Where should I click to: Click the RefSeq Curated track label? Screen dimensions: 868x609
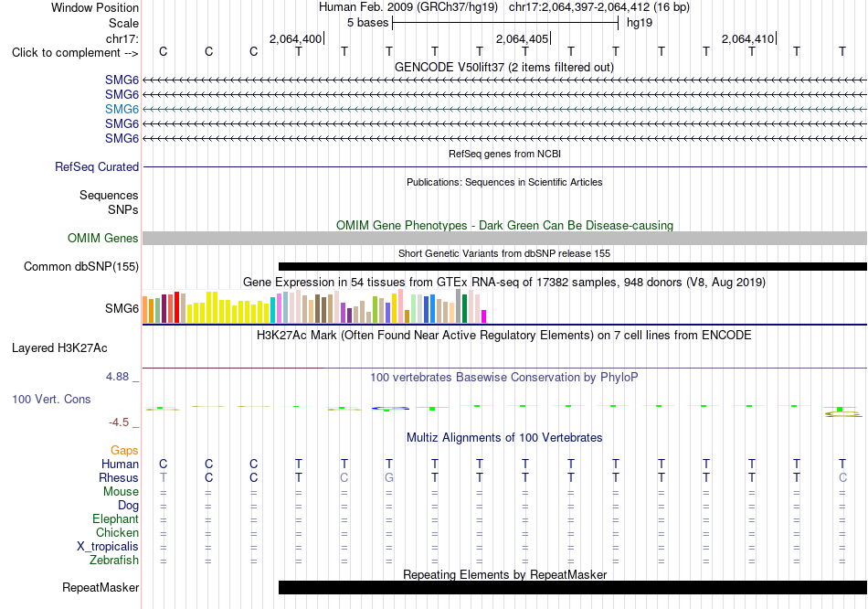pyautogui.click(x=97, y=166)
